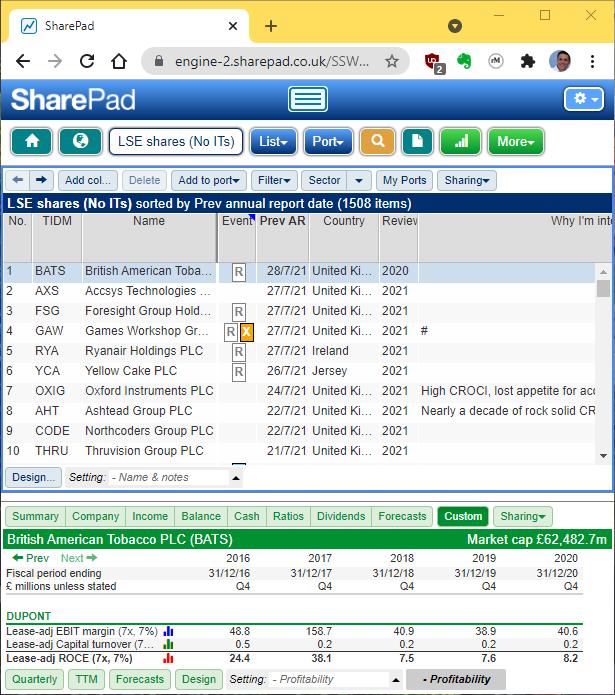Open the Capital turnover green chart icon
Screen dimensions: 615x695
pos(168,644)
